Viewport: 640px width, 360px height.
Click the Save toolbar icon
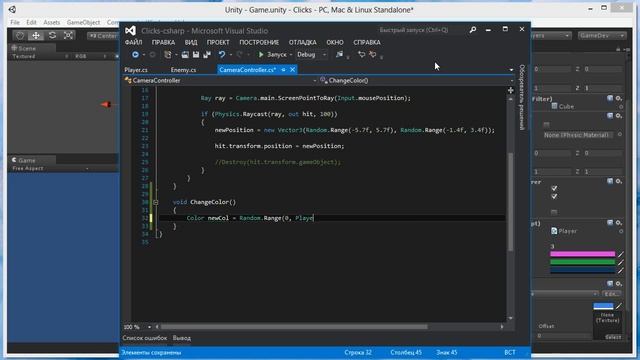point(196,54)
